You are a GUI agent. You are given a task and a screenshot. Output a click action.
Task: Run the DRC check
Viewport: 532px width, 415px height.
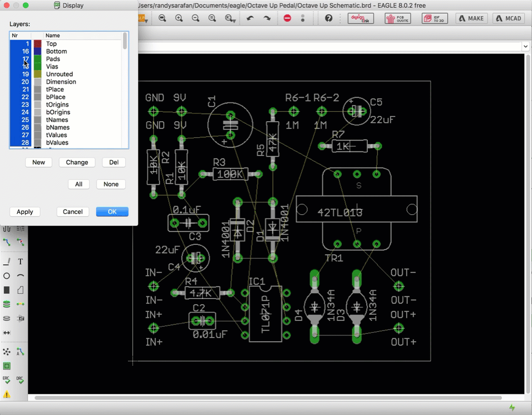[20, 380]
